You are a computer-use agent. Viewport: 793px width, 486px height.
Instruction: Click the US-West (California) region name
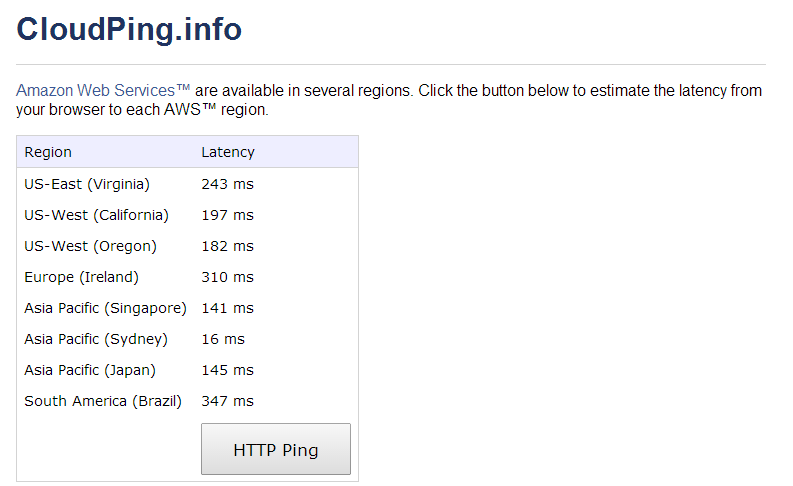point(97,215)
